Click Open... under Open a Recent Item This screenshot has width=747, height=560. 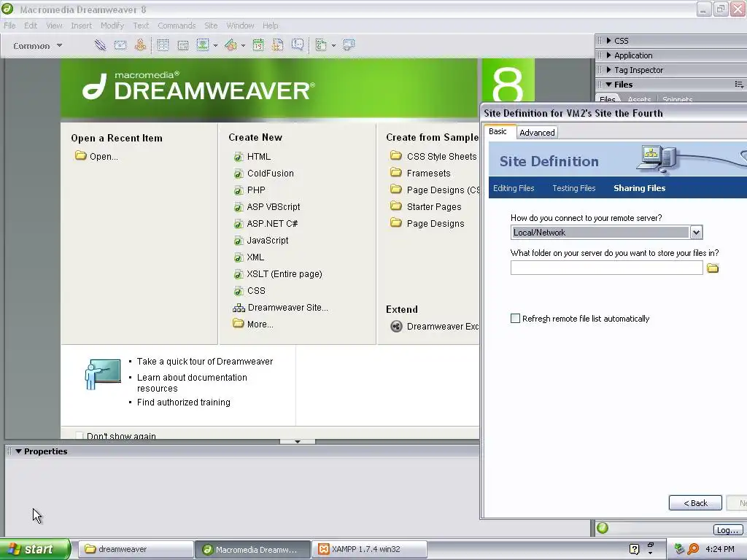click(96, 156)
